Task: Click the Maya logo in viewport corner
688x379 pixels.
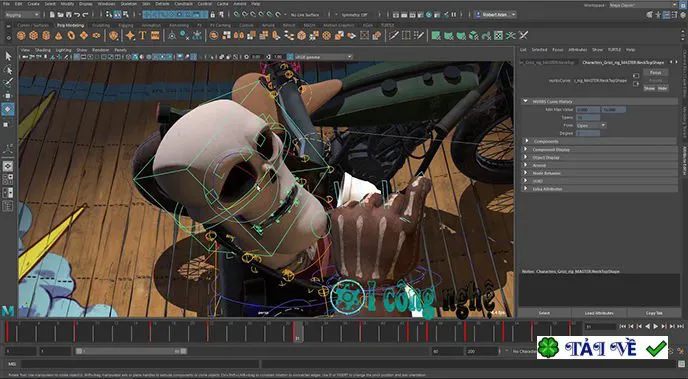Action: 8,311
